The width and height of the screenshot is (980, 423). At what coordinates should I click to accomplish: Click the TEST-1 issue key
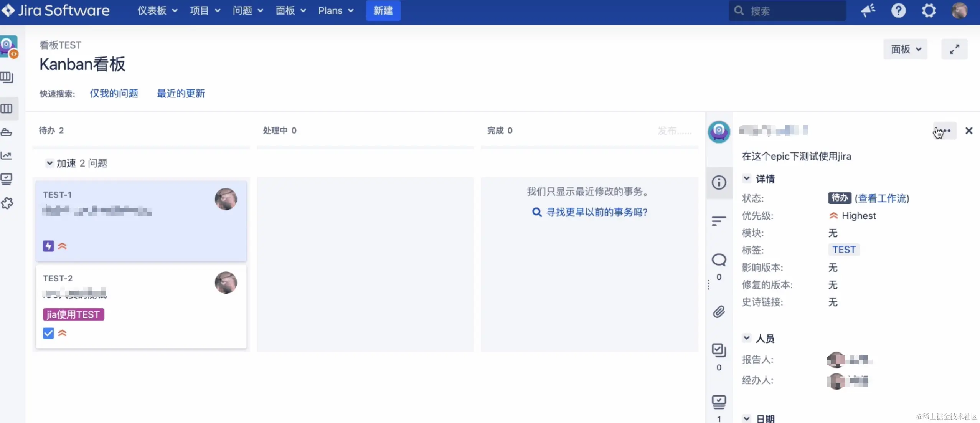[x=58, y=195]
